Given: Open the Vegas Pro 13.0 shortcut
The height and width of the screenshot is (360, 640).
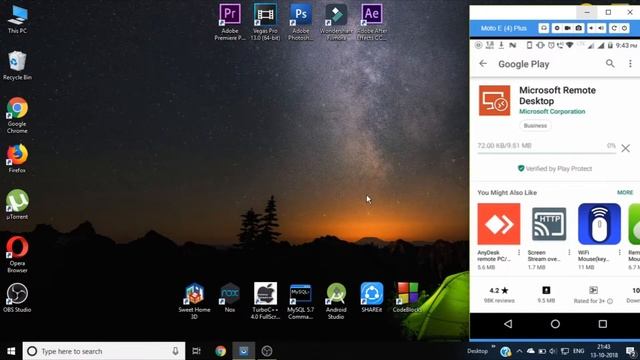Looking at the screenshot, I should click(x=265, y=21).
